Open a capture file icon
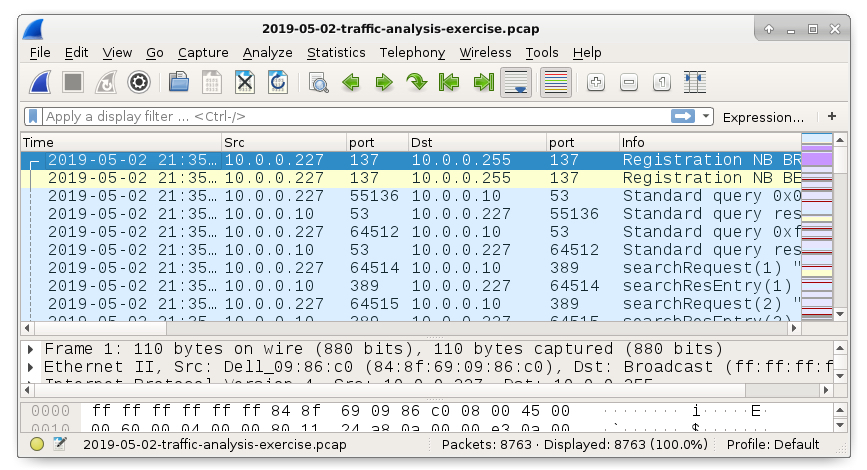 (x=179, y=83)
